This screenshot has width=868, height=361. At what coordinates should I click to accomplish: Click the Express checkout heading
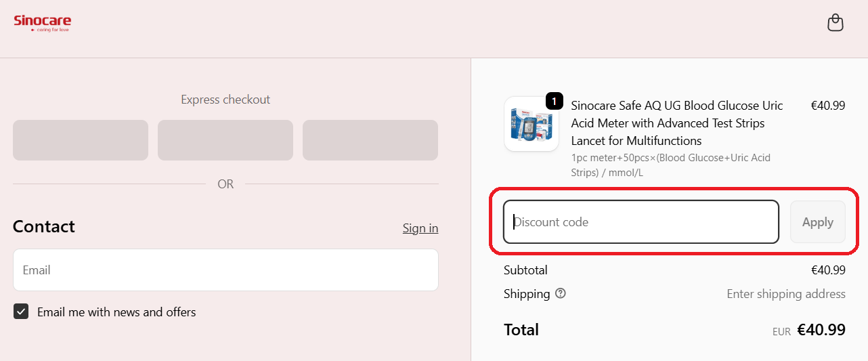225,100
